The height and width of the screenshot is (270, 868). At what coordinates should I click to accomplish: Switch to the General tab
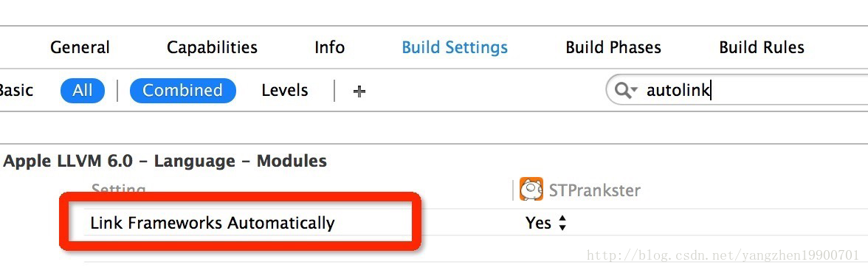click(80, 47)
